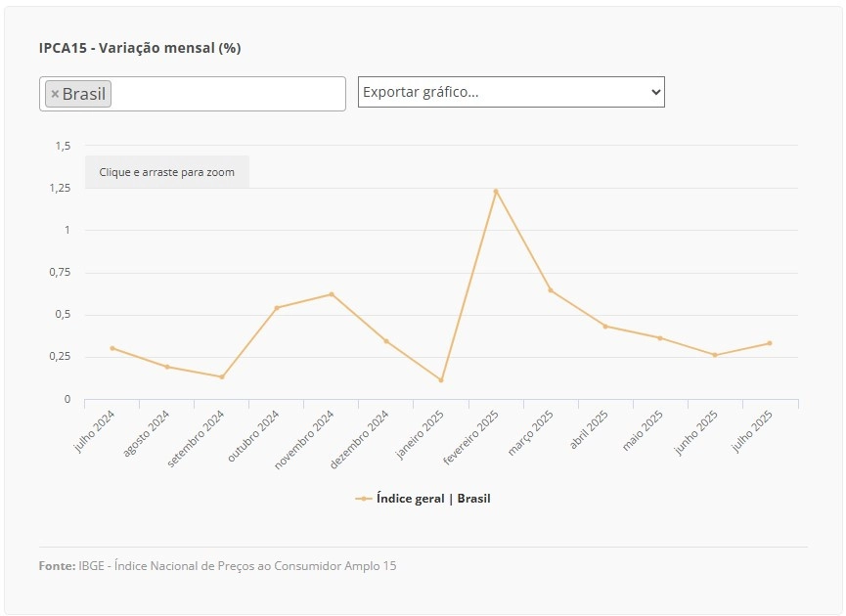The width and height of the screenshot is (846, 616).
Task: Click the legend line marker icon
Action: pos(364,499)
